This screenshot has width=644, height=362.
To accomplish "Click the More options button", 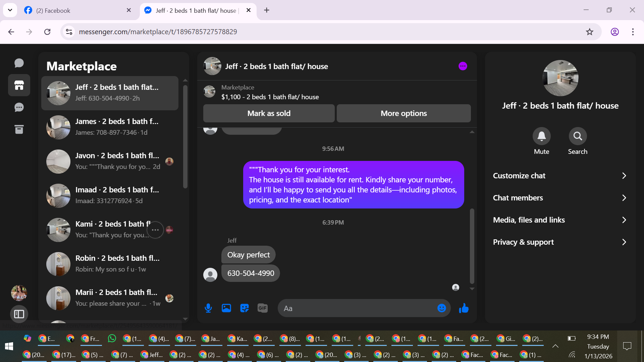I will [x=404, y=113].
